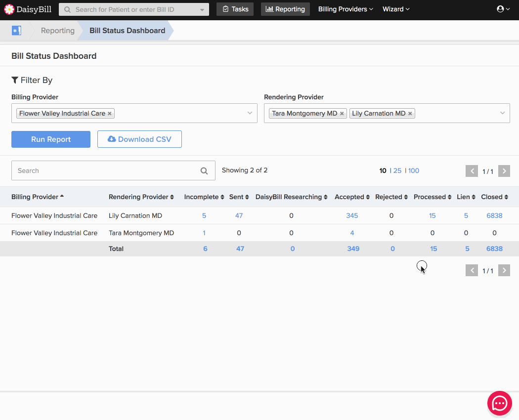Sort by Lien column
This screenshot has width=519, height=420.
[x=466, y=197]
